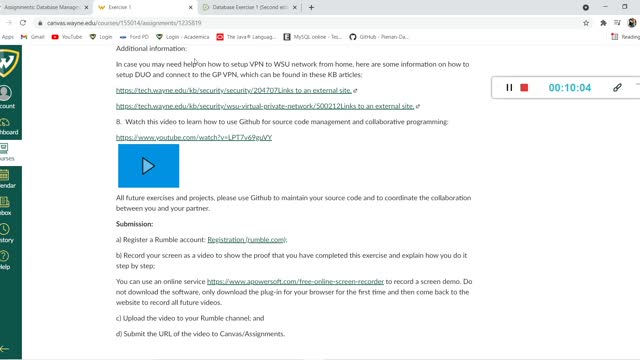Open the media control icon in toolbar
The image size is (640, 360).
click(x=617, y=23)
